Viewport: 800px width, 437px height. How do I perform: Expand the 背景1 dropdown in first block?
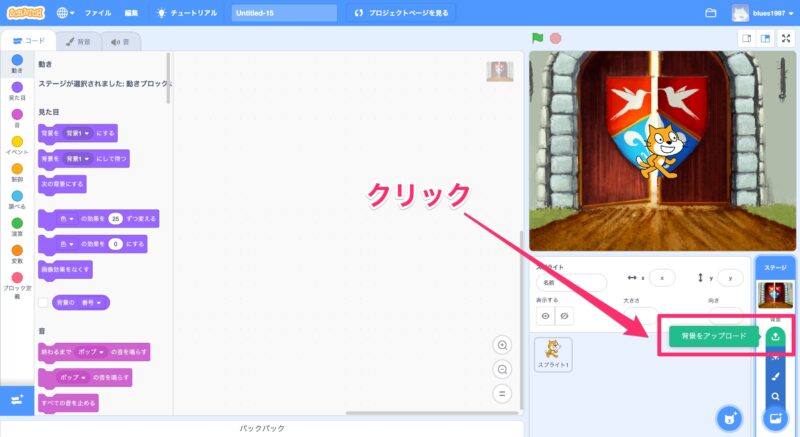pyautogui.click(x=78, y=132)
